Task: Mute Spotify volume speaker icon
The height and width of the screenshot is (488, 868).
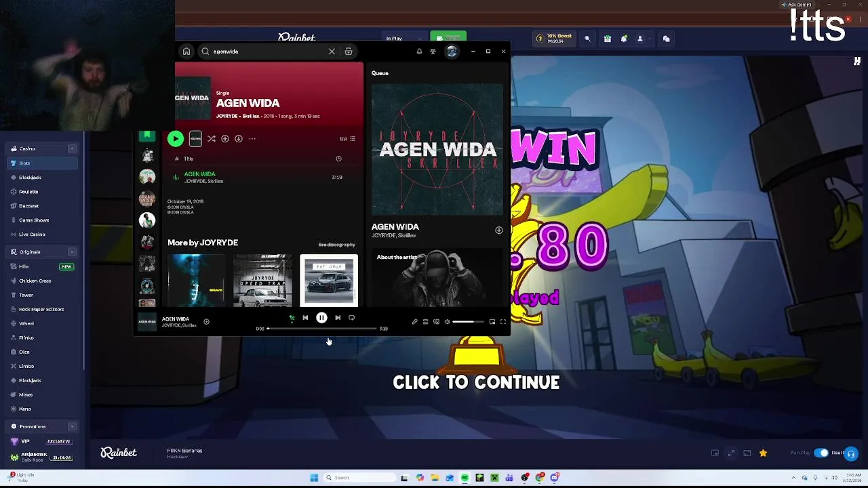Action: point(447,322)
